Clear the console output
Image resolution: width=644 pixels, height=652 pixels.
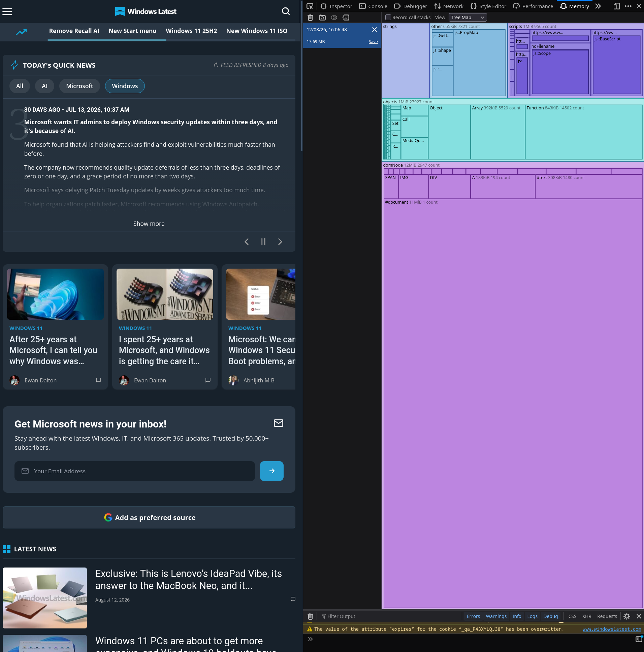point(310,616)
